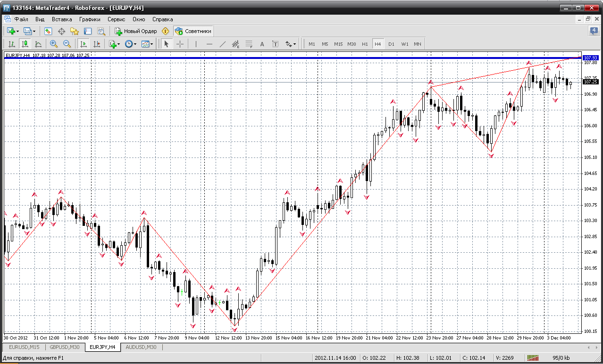Select the cursor arrow tool
Image resolution: width=603 pixels, height=364 pixels.
tap(166, 44)
